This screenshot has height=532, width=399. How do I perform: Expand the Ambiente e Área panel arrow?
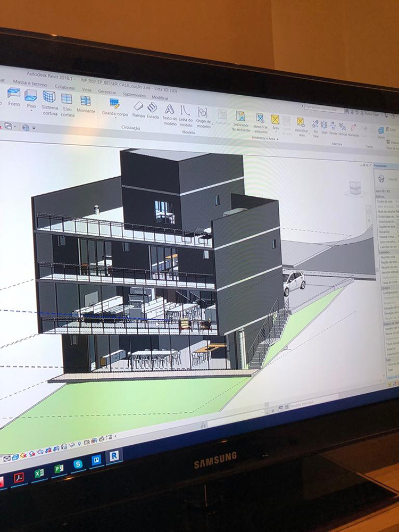tap(278, 139)
